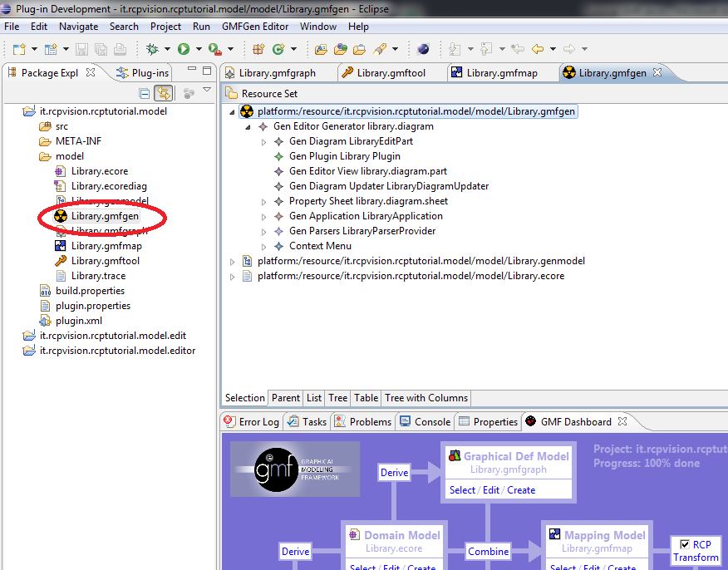Close the Library.gmfgen editor tab
Screen dimensions: 728x570
pos(657,72)
